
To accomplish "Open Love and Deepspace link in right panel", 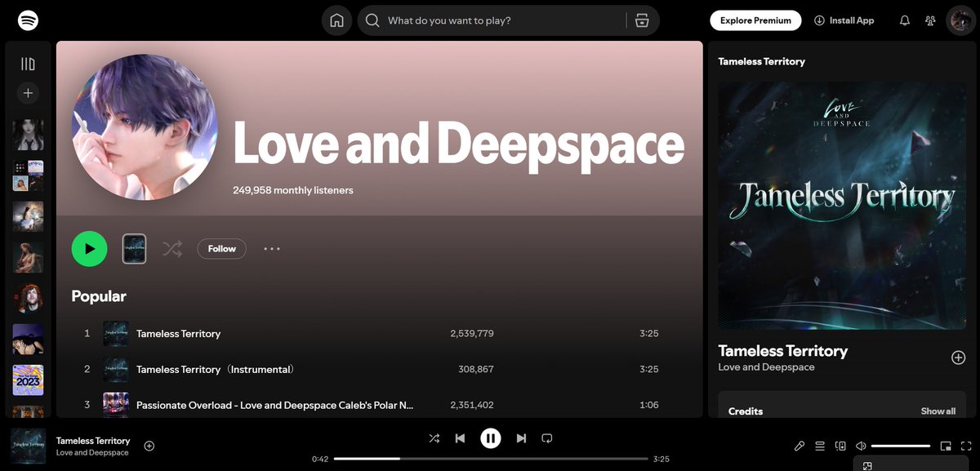I will [x=766, y=367].
